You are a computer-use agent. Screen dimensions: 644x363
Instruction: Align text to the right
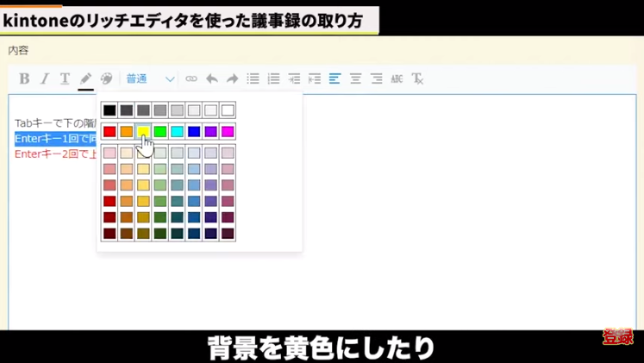coord(377,78)
